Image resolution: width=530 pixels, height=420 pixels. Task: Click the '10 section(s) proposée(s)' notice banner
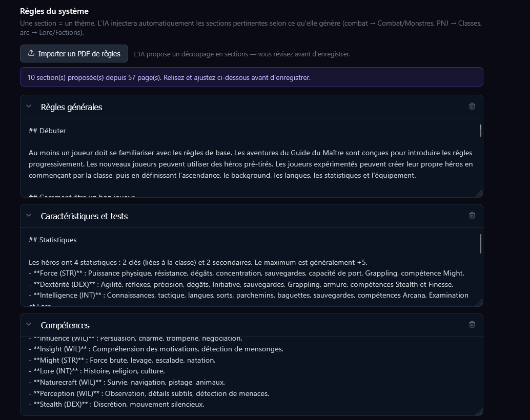(x=252, y=77)
